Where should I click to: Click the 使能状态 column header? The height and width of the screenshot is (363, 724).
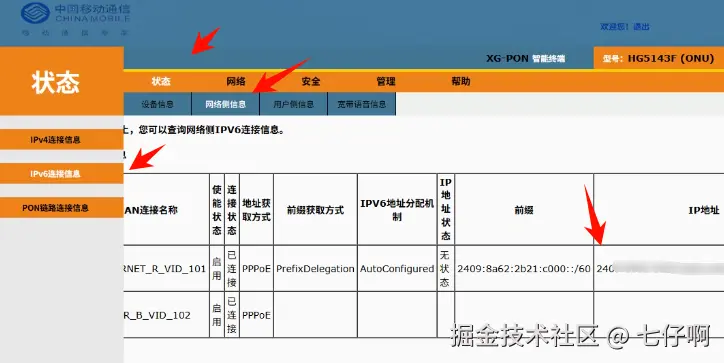point(217,210)
